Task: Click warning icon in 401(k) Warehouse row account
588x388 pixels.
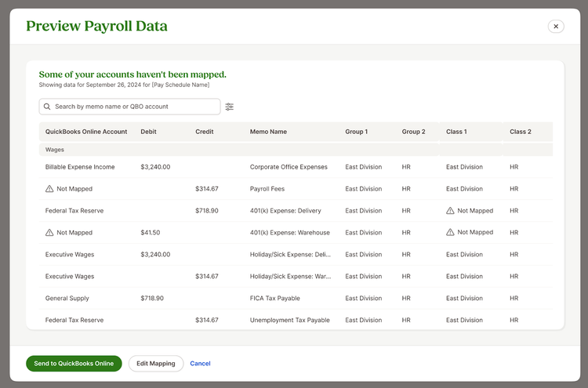Action: point(49,233)
